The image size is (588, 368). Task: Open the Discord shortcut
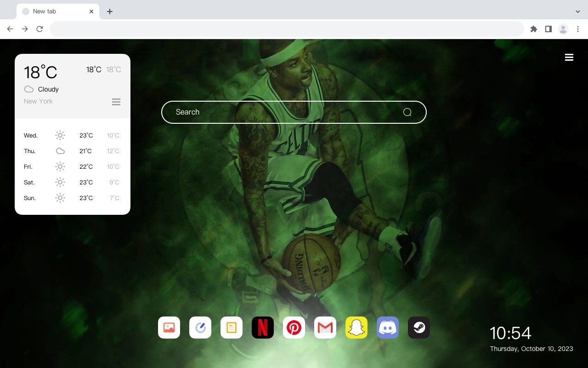[388, 328]
